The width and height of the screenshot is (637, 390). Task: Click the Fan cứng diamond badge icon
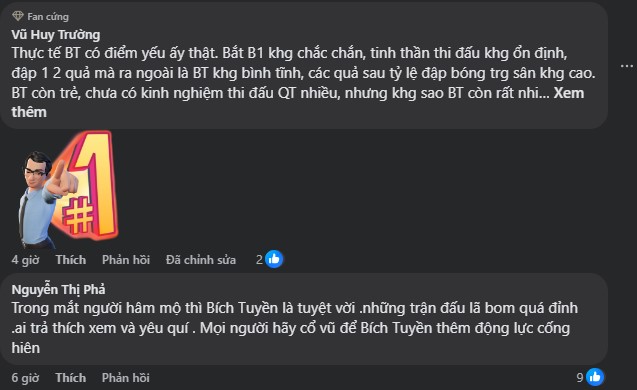18,16
